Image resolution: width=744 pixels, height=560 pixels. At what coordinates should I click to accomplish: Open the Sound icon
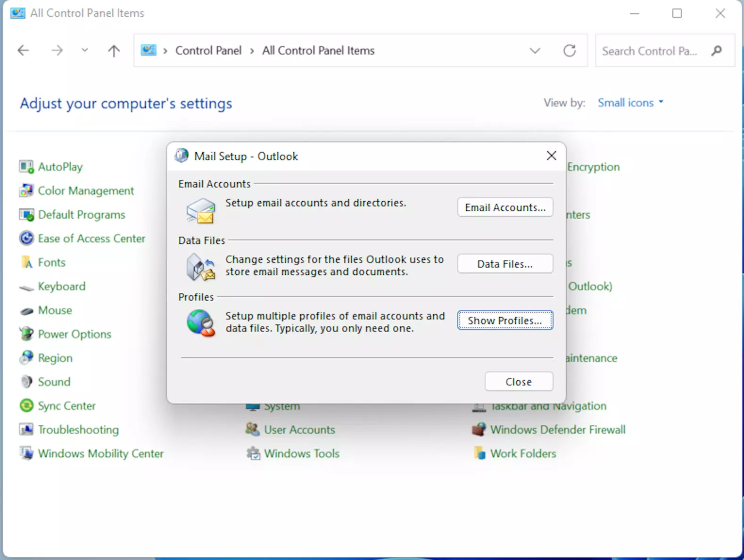point(26,382)
